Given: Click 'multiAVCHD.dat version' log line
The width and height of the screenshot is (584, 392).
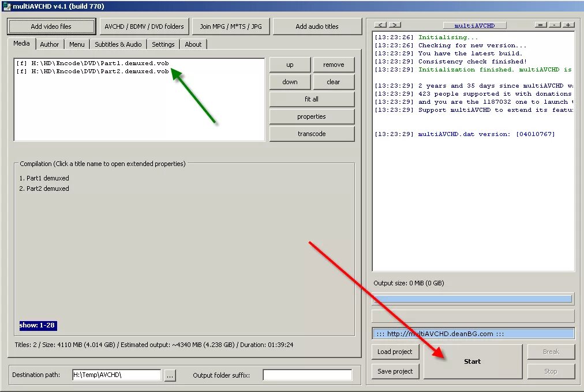Looking at the screenshot, I should pyautogui.click(x=465, y=134).
